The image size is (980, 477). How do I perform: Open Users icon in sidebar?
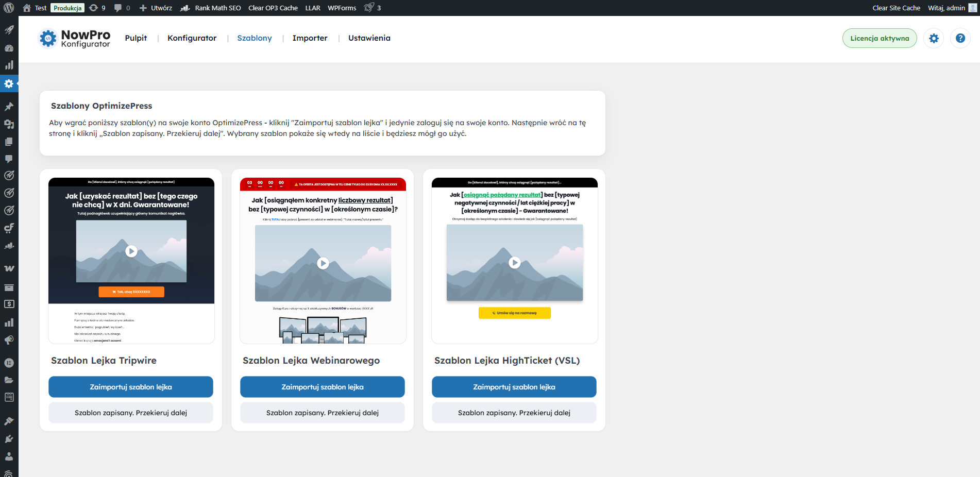(9, 456)
